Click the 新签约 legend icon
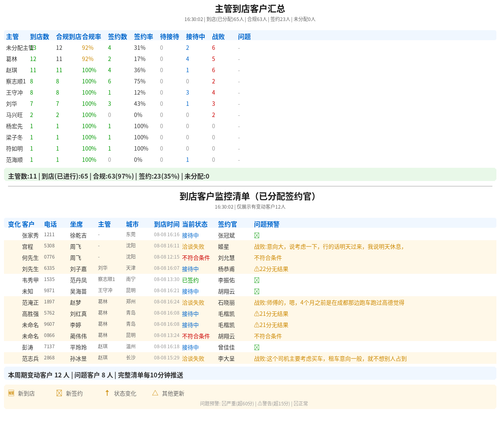500x426 pixels. click(59, 393)
